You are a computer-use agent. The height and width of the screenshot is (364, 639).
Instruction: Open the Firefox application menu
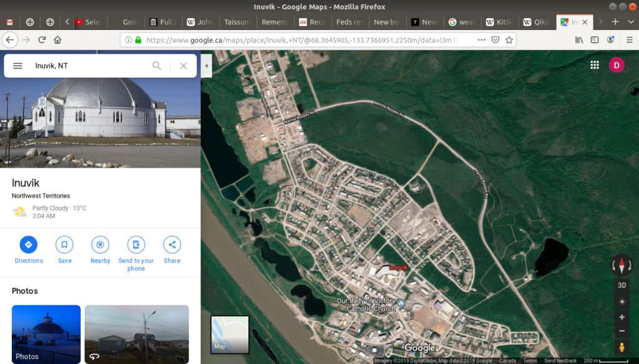[629, 40]
